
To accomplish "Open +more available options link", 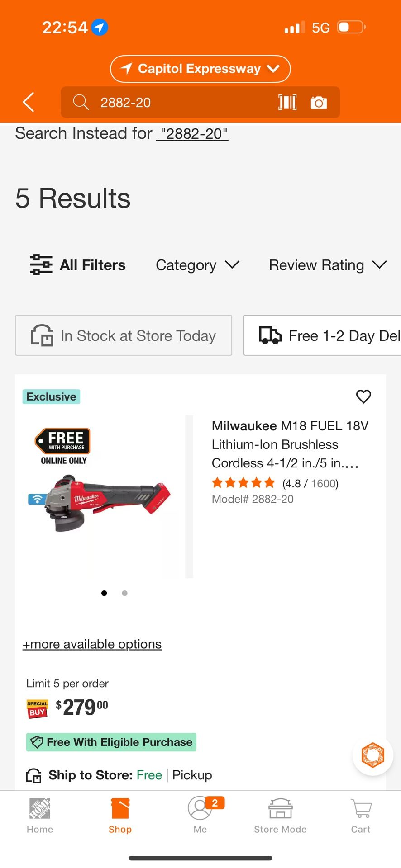I will tap(92, 644).
